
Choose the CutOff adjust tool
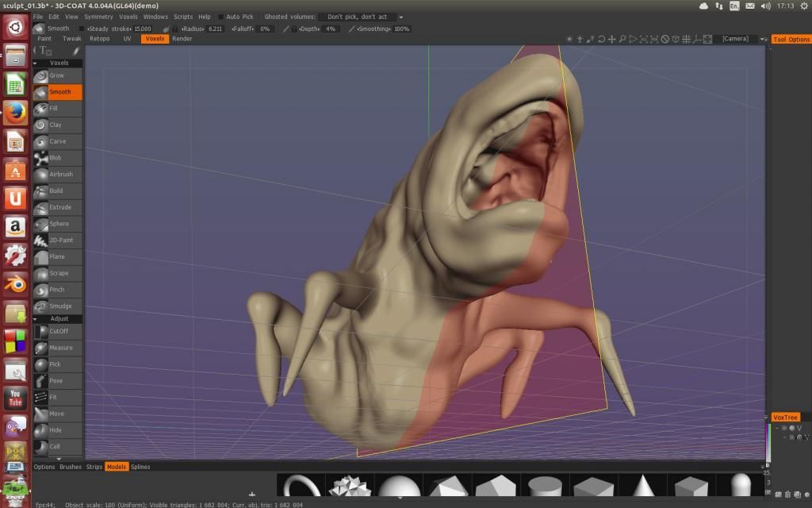click(57, 331)
